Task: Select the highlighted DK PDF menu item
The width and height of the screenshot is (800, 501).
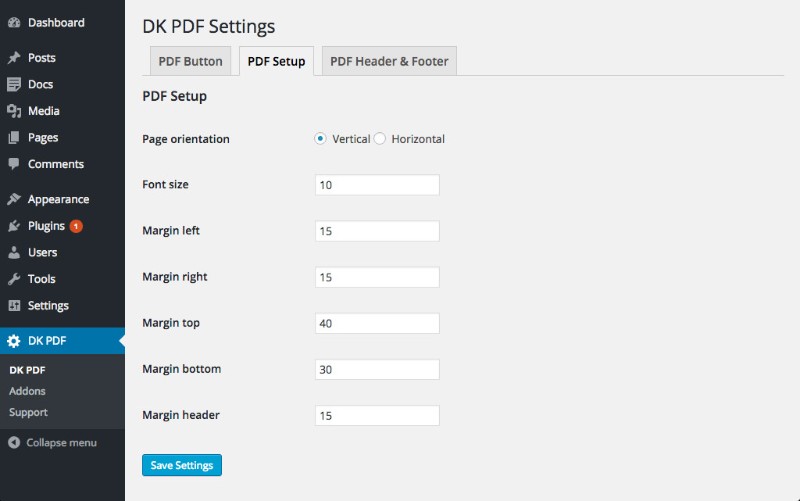Action: click(62, 341)
